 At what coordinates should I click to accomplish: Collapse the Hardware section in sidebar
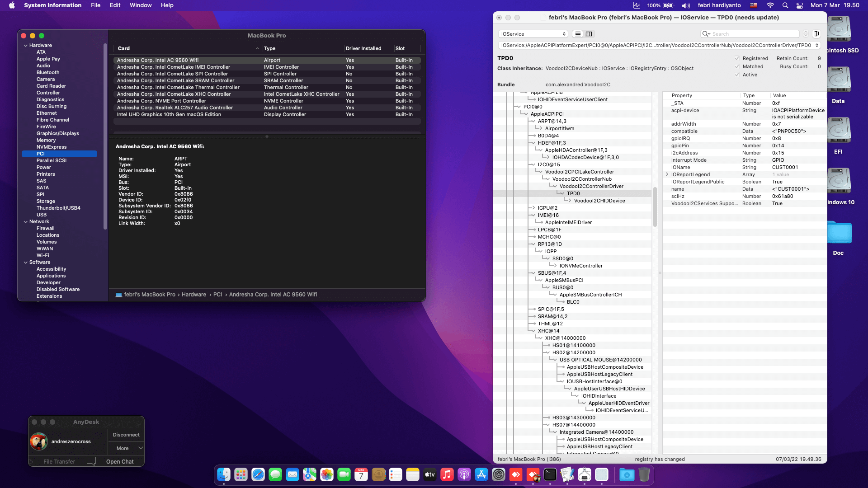tap(26, 45)
